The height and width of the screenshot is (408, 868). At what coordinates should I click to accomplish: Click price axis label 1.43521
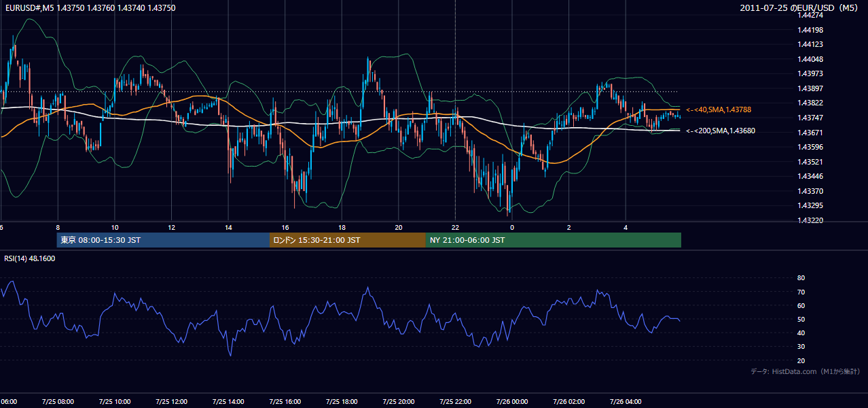tap(810, 162)
